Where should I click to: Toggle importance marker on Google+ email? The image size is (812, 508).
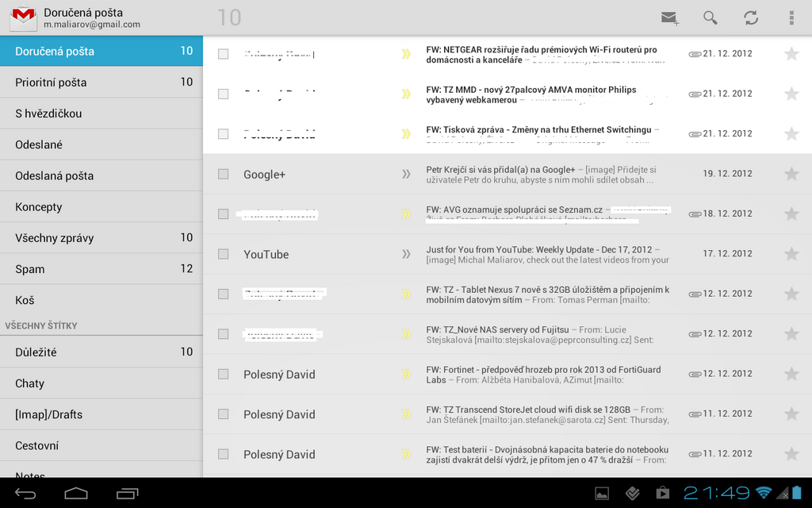pos(406,174)
